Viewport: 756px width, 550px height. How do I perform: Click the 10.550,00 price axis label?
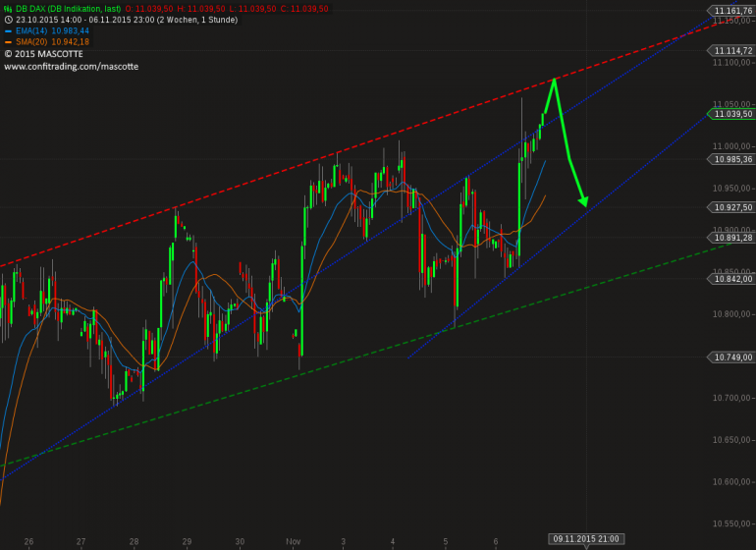point(731,523)
